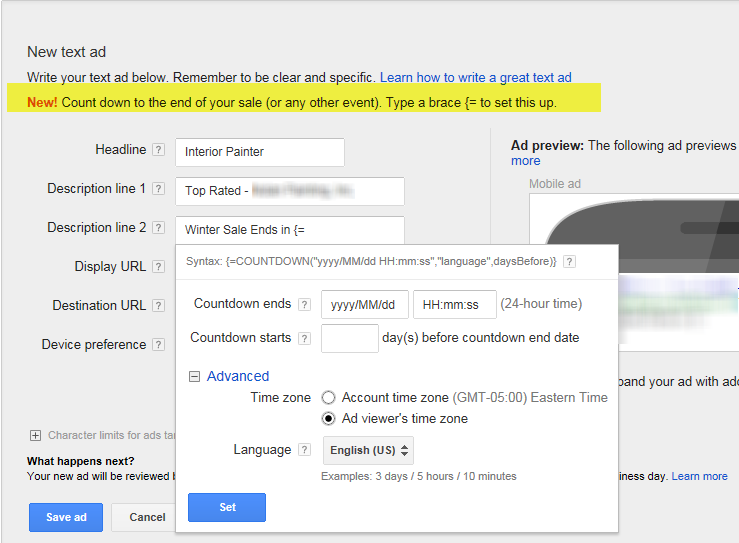Click the yyyy/MM/dd countdown end date field
Screen dimensions: 739x543
pos(364,304)
